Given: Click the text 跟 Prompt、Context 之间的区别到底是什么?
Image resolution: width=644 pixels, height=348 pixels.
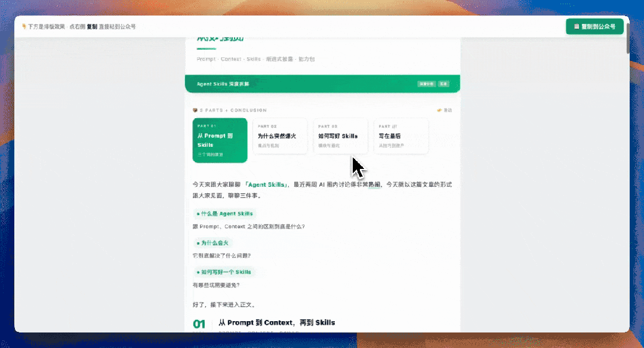Looking at the screenshot, I should (248, 226).
